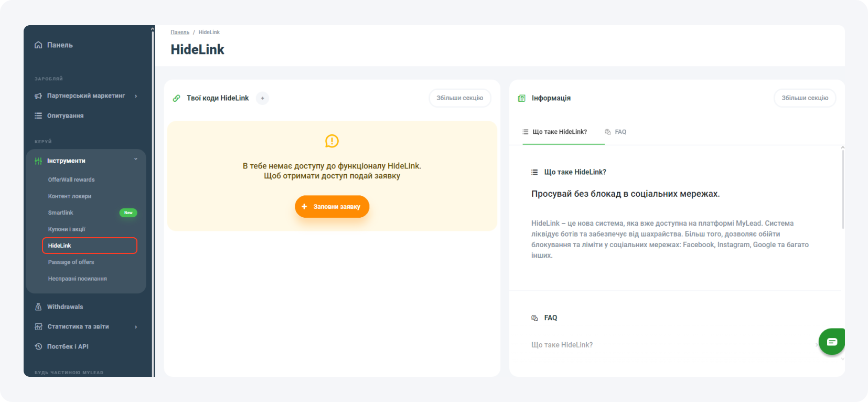This screenshot has width=868, height=402.
Task: Click the HideLink breadcrumb text
Action: (209, 33)
